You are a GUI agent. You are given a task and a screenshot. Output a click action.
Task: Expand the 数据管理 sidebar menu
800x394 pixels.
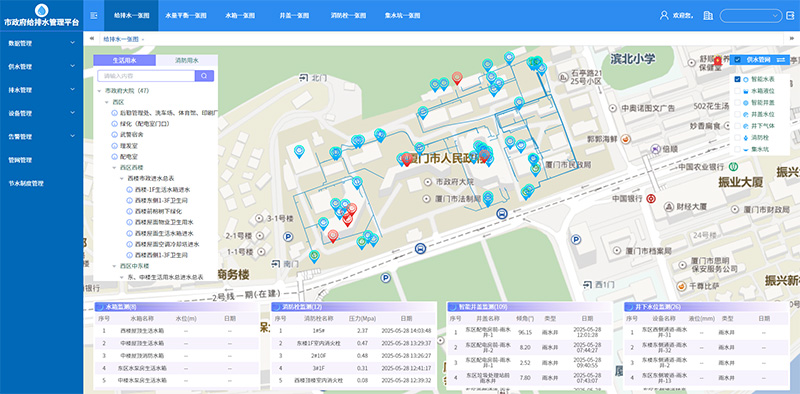coord(41,43)
